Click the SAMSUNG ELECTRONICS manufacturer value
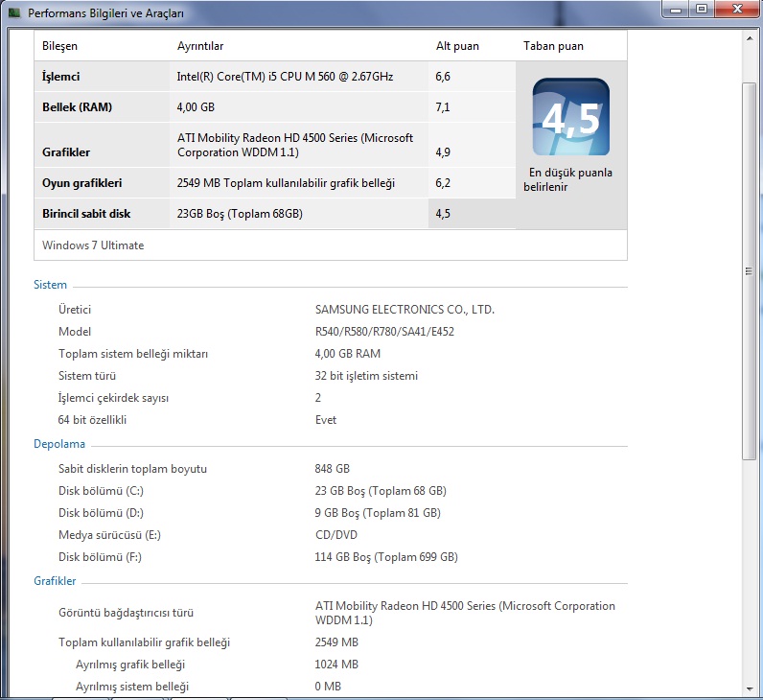763x700 pixels. (405, 310)
